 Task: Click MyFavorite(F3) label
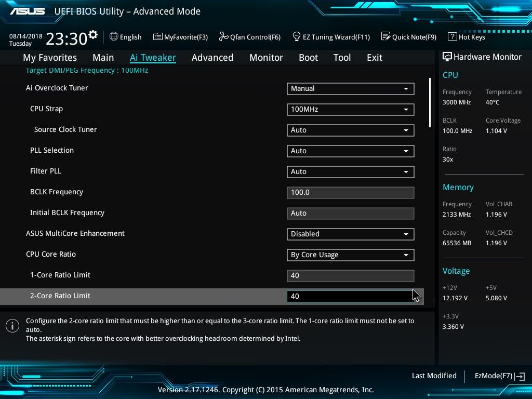(186, 37)
